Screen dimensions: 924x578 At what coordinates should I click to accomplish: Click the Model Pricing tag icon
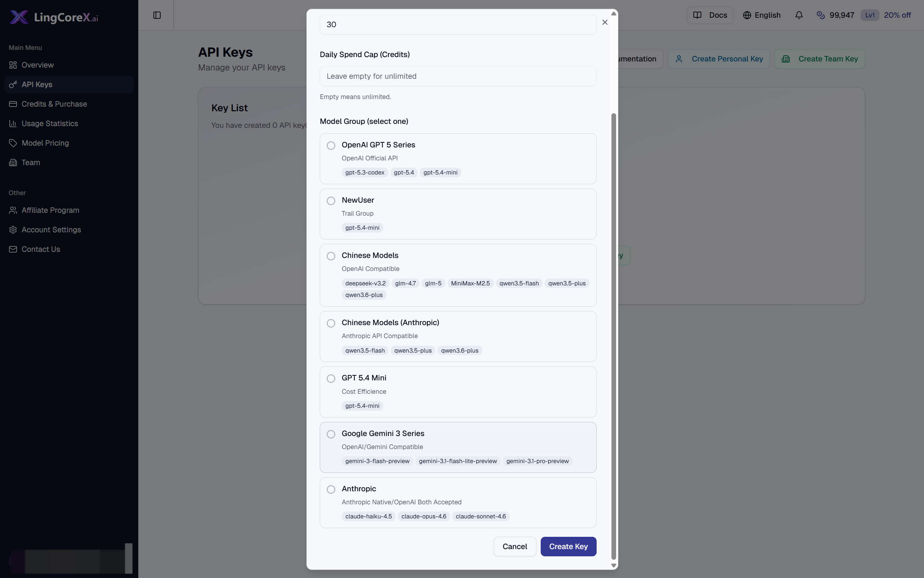pyautogui.click(x=13, y=143)
